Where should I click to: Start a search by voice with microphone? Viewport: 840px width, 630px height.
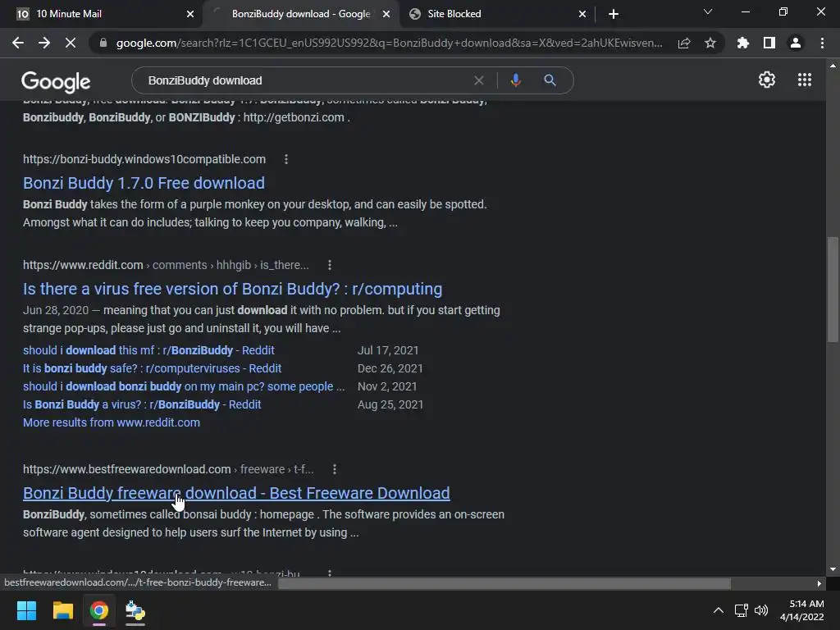515,80
